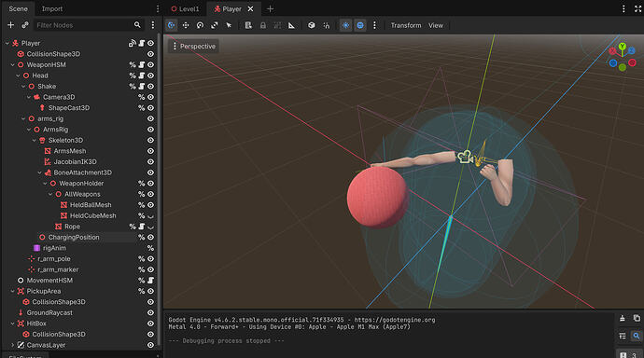Open Player node signals icon

133,43
